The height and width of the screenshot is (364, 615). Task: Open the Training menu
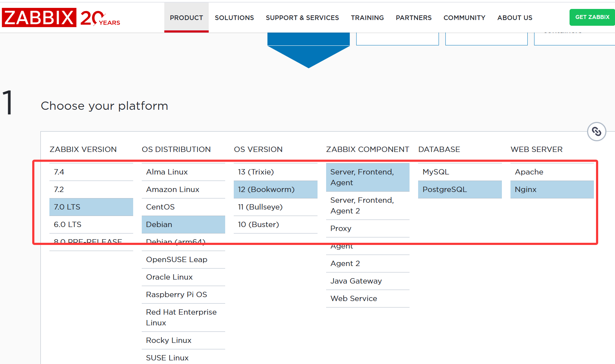coord(367,18)
